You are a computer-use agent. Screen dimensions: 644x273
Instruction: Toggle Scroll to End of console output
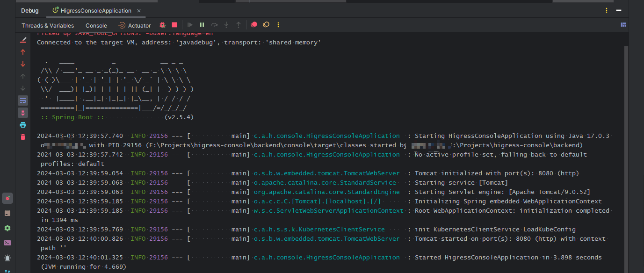coord(23,113)
